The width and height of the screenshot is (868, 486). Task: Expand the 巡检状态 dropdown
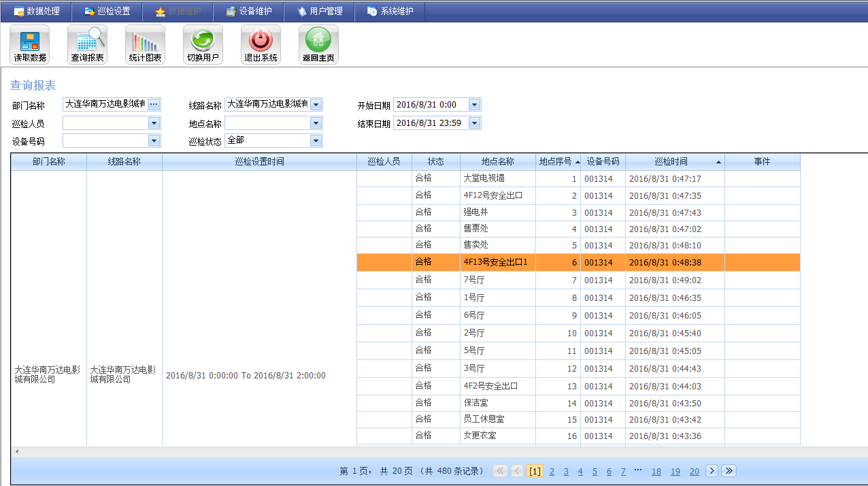point(316,141)
